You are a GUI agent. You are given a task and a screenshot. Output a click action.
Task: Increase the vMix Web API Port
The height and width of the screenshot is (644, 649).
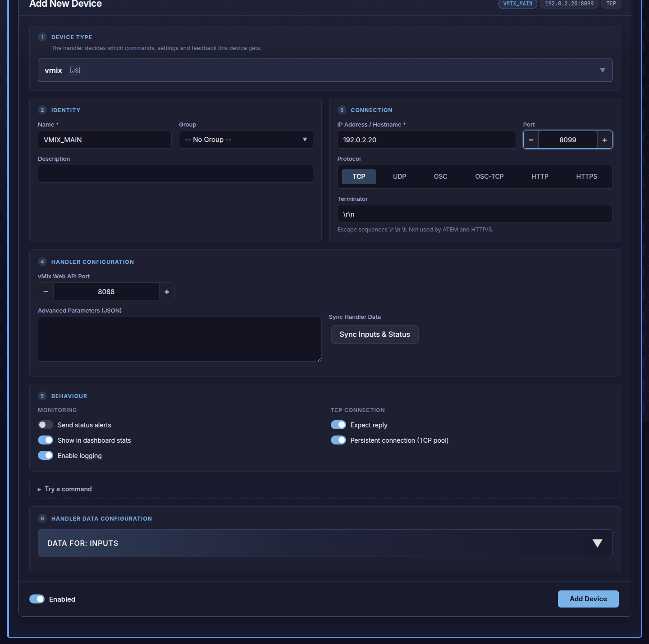(x=167, y=292)
